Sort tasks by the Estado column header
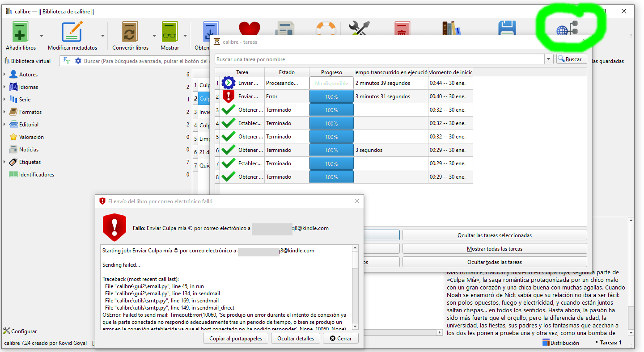The image size is (644, 352). (287, 72)
